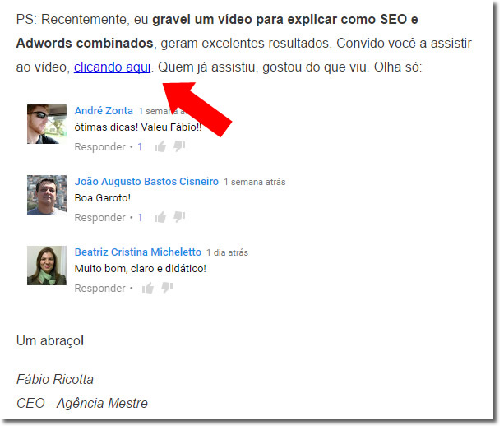Like André Zonta's comment with thumbs up
Image resolution: width=504 pixels, height=430 pixels.
(161, 148)
